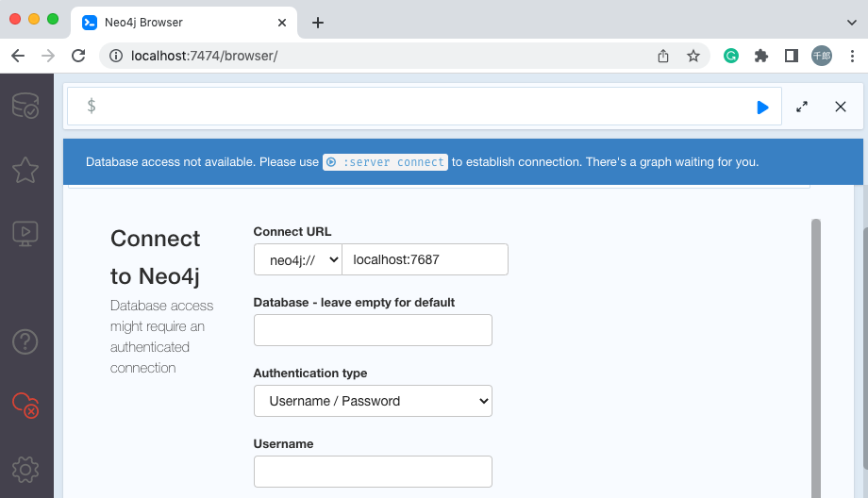Open Browser Settings gear icon

25,470
